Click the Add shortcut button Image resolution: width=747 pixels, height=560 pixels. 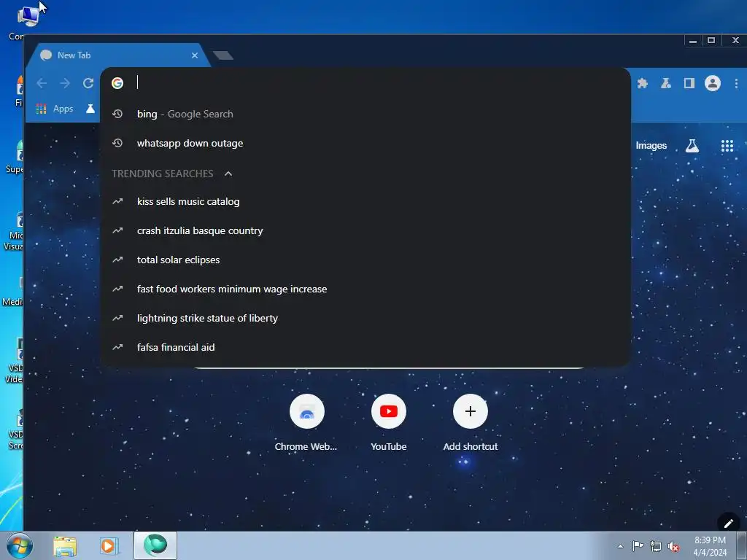[x=471, y=424]
